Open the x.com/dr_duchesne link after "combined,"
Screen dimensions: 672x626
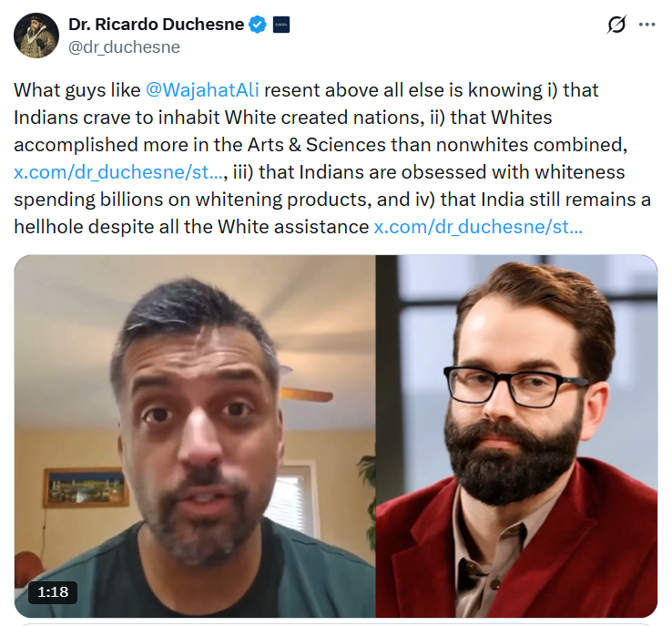pos(118,172)
